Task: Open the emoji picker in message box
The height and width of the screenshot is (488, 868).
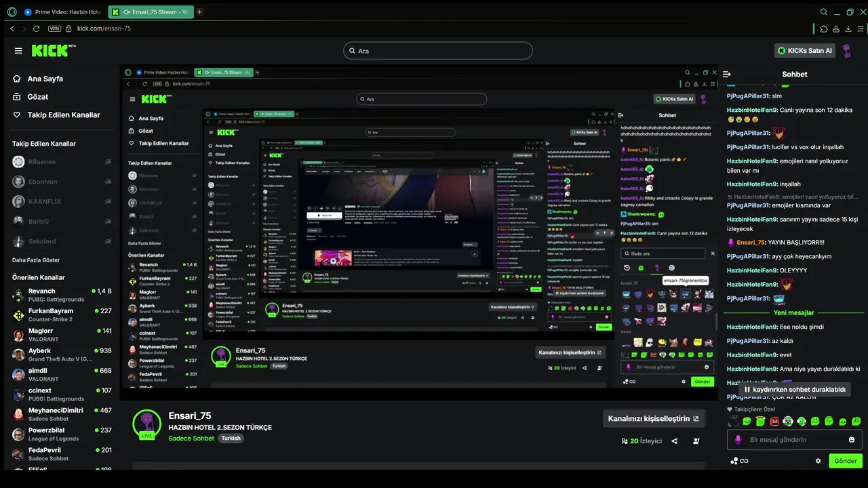Action: tap(852, 440)
